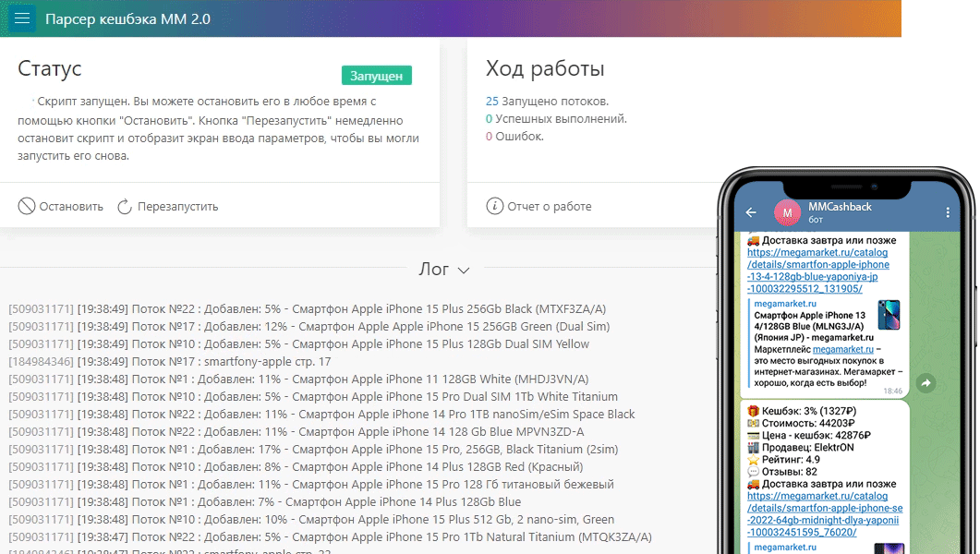Tap the iPhone 13 preview thumbnail
This screenshot has height=554, width=980.
[x=889, y=315]
